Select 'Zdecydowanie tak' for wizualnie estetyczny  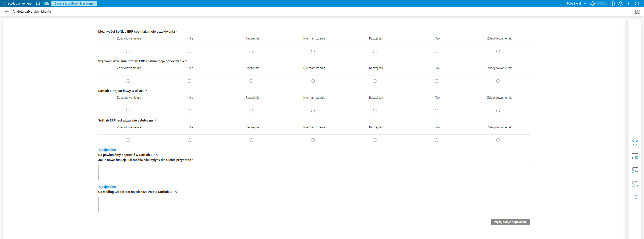click(498, 140)
